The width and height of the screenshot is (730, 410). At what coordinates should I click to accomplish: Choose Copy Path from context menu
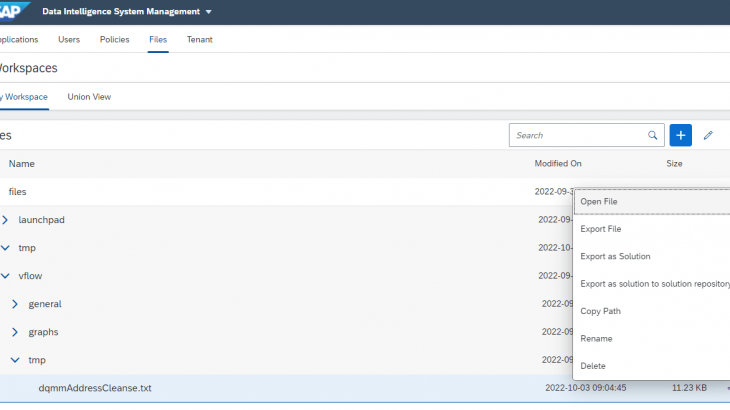652,311
